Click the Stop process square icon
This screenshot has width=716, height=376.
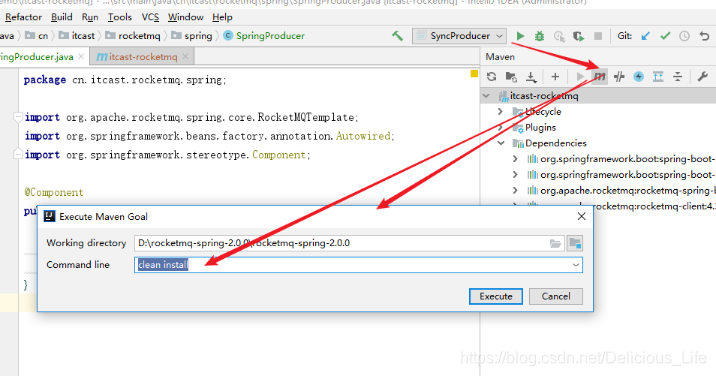[x=598, y=36]
